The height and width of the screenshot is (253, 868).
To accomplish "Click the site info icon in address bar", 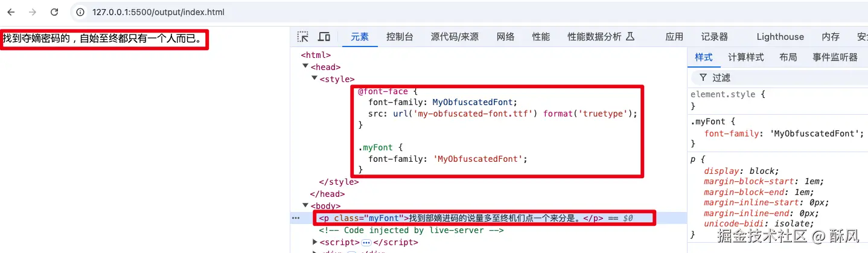I will click(x=81, y=12).
